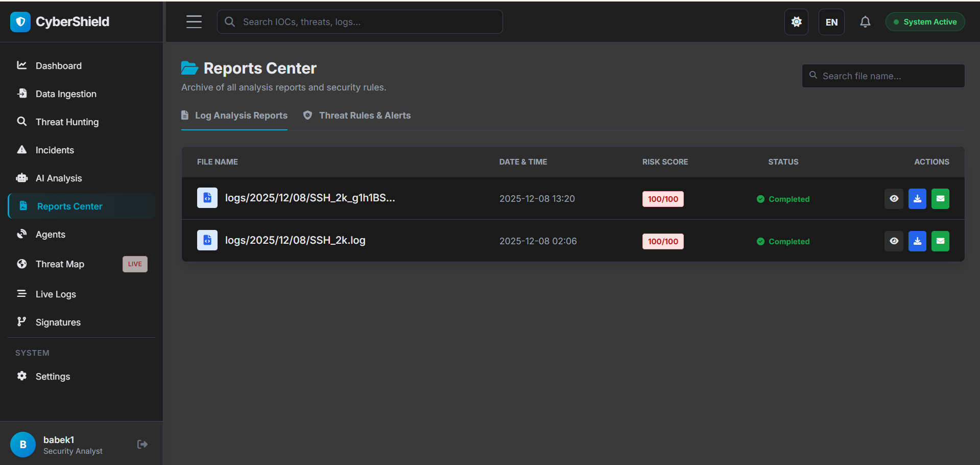Screen dimensions: 980x465
Task: Email the SSH_2k_g1h1BS report via envelope icon
Action: click(940, 199)
